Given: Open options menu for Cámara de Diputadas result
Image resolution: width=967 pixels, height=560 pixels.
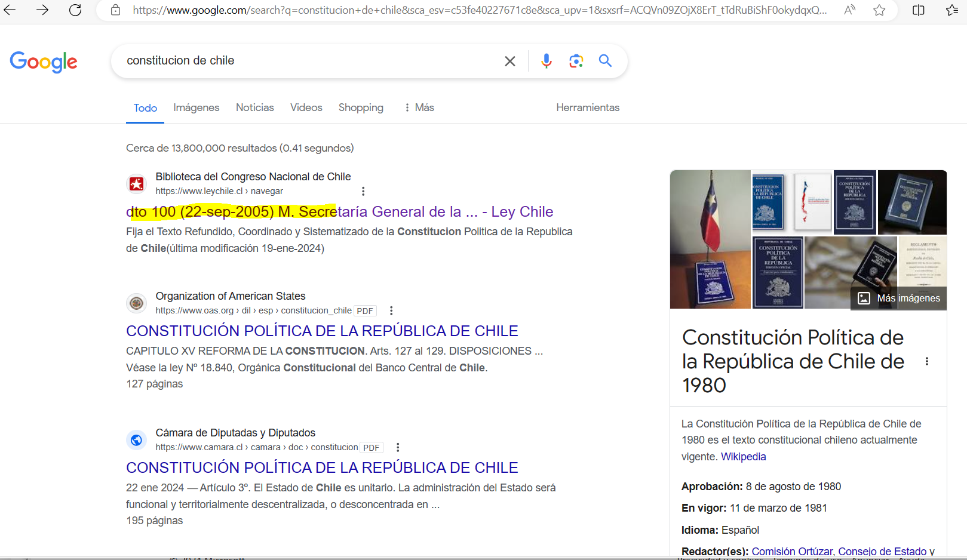Looking at the screenshot, I should (398, 447).
